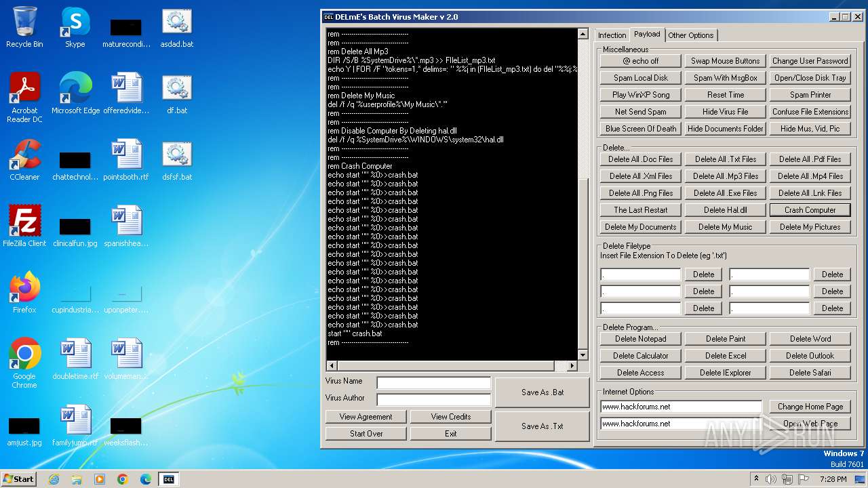Click the Spam With MsgBox button
This screenshot has height=488, width=868.
click(x=726, y=78)
